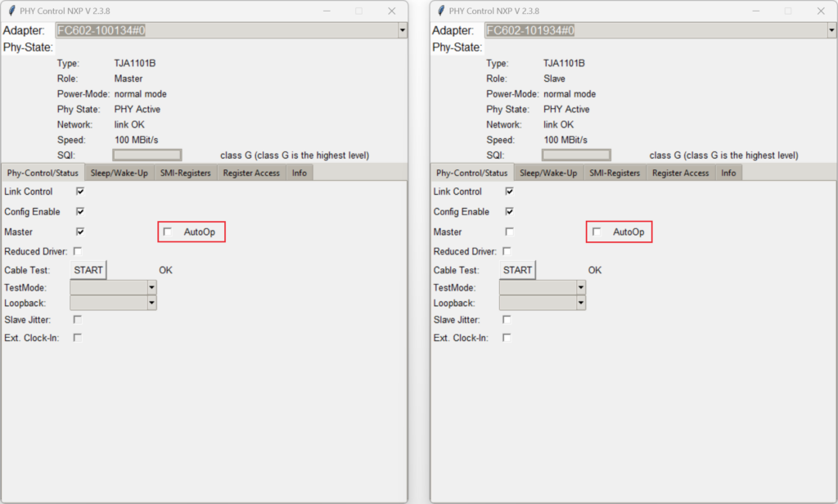Viewport: 838px width, 504px height.
Task: Click Phy State value PHY Active in right window
Action: pos(566,109)
